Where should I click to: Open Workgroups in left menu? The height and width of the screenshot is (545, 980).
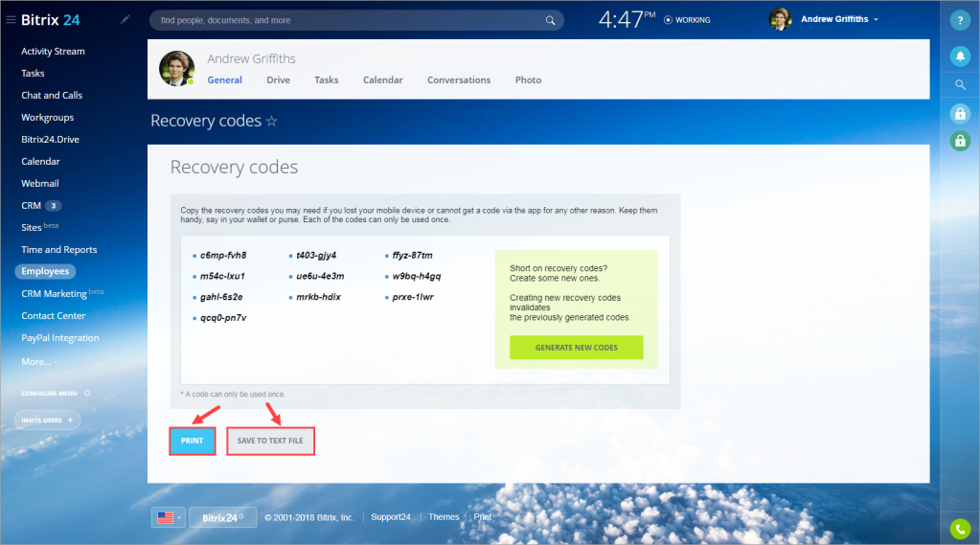click(48, 118)
